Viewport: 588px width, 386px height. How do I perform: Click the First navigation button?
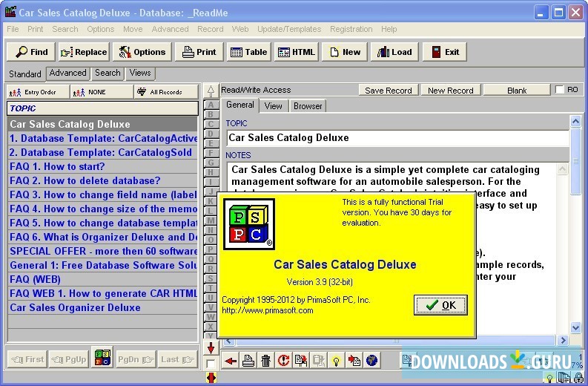(x=27, y=360)
